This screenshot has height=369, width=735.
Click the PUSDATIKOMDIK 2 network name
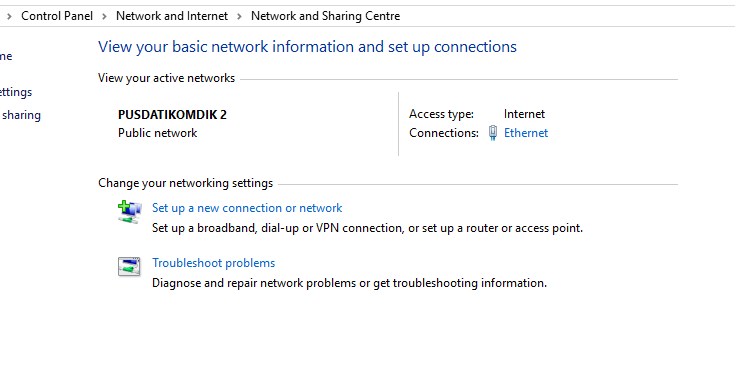click(172, 114)
